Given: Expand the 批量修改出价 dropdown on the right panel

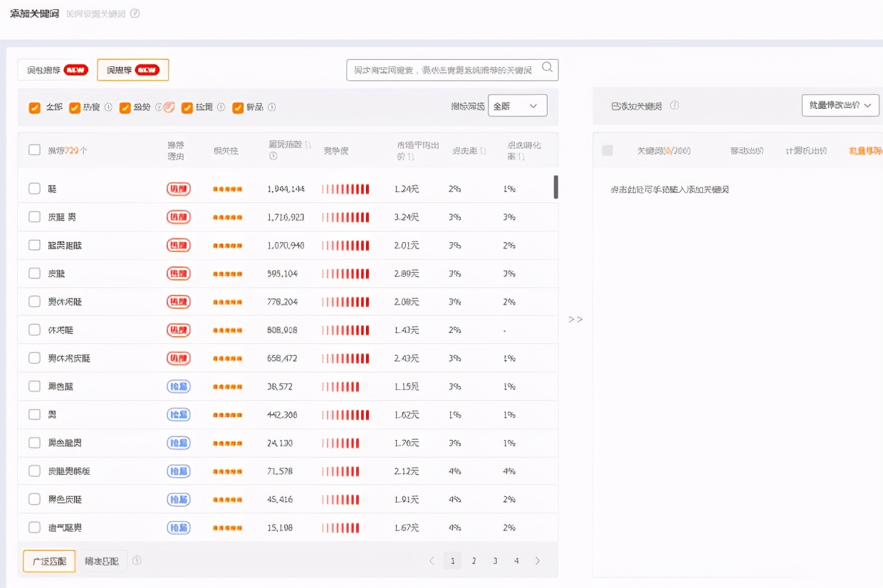Looking at the screenshot, I should (x=840, y=105).
